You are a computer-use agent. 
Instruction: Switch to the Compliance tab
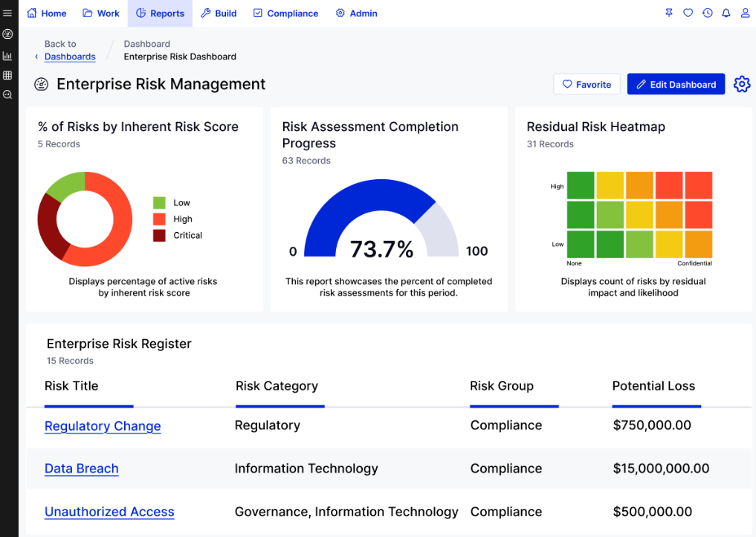point(285,12)
